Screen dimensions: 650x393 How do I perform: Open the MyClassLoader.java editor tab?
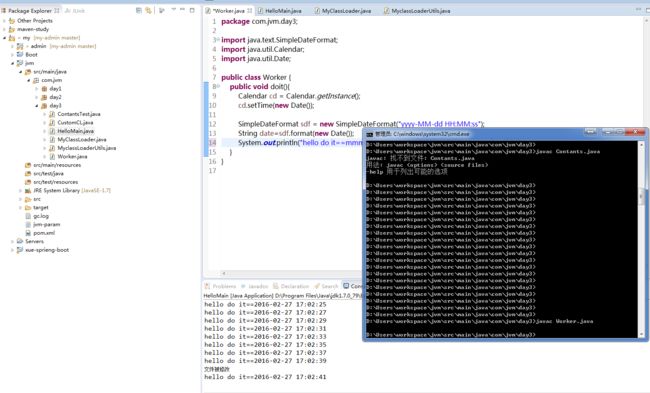pos(342,11)
